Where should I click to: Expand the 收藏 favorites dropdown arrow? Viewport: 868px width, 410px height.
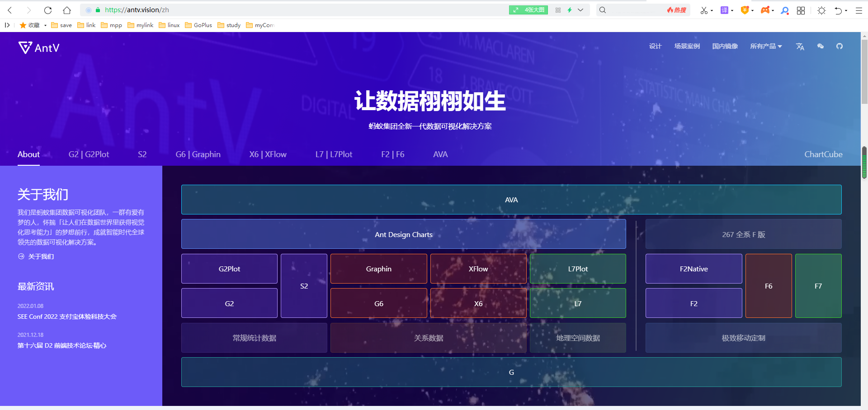pyautogui.click(x=45, y=25)
